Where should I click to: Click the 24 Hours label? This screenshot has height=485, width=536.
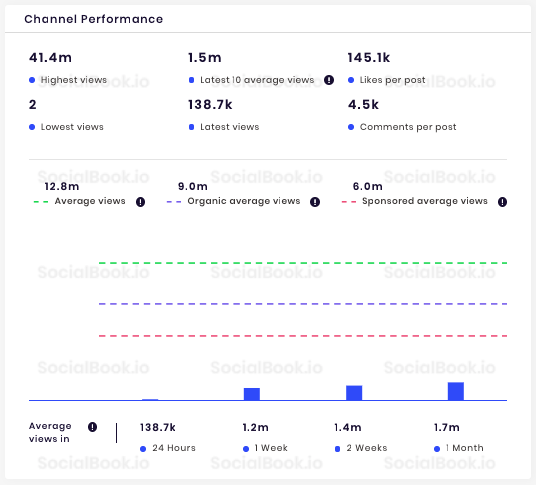174,448
